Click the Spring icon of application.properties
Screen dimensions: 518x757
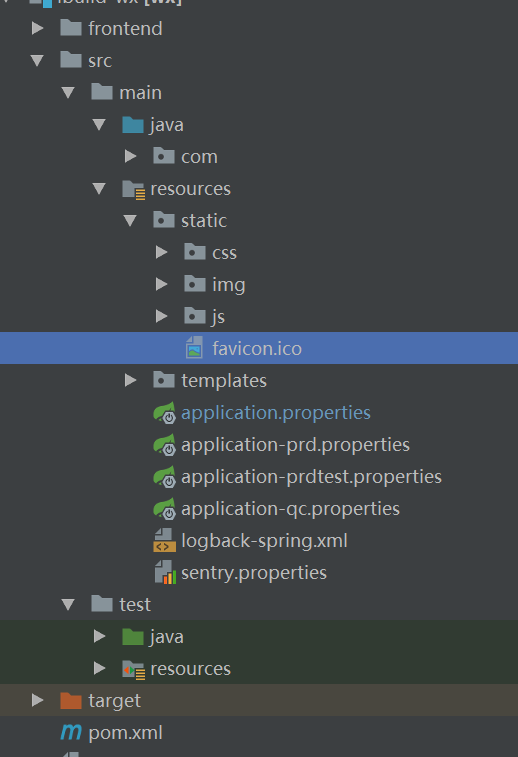165,413
